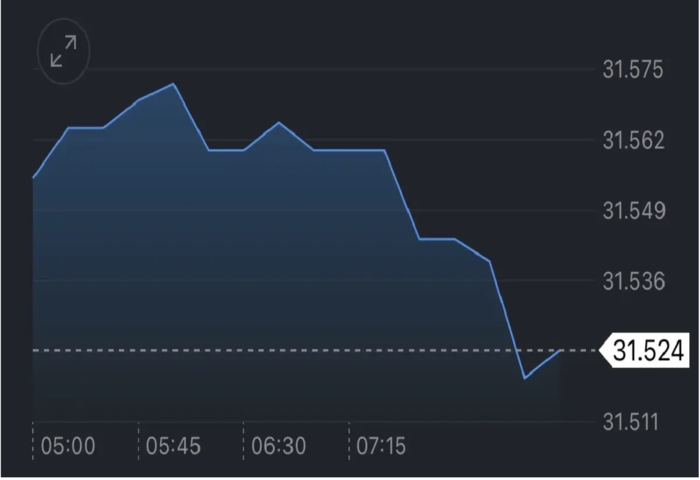Select the 31.549 price level label
The image size is (700, 480).
[x=633, y=211]
